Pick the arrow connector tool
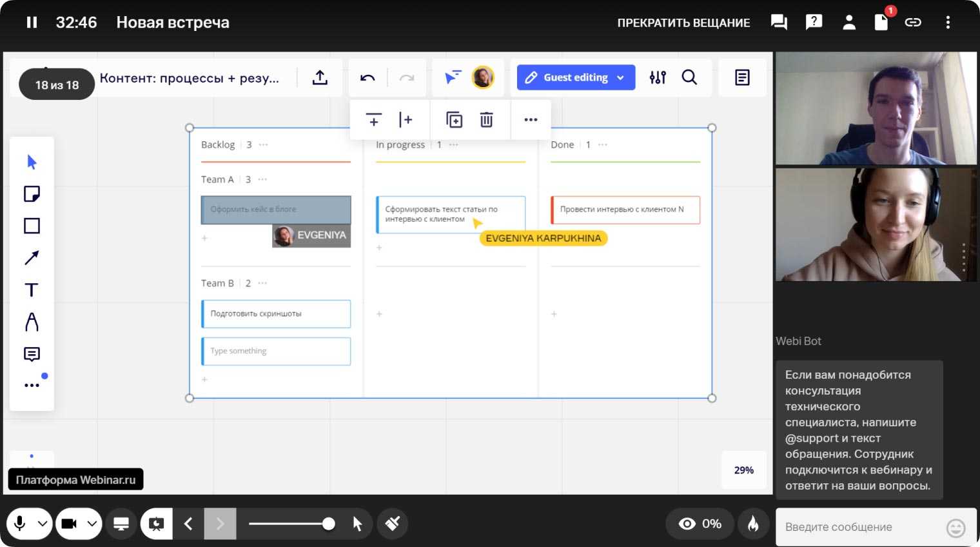Image resolution: width=980 pixels, height=547 pixels. 32,258
